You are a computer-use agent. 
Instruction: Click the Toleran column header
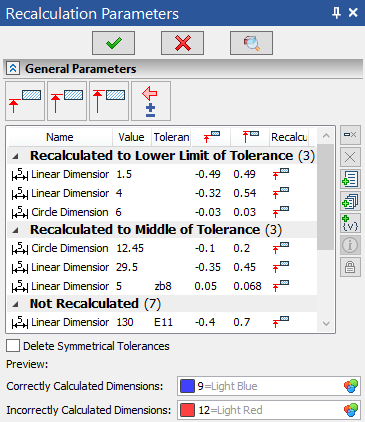tap(171, 137)
